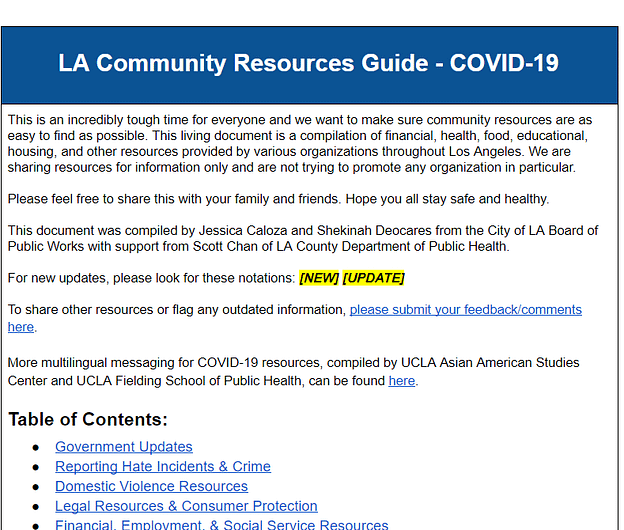Click the Table of Contents heading
The height and width of the screenshot is (530, 624).
[88, 419]
